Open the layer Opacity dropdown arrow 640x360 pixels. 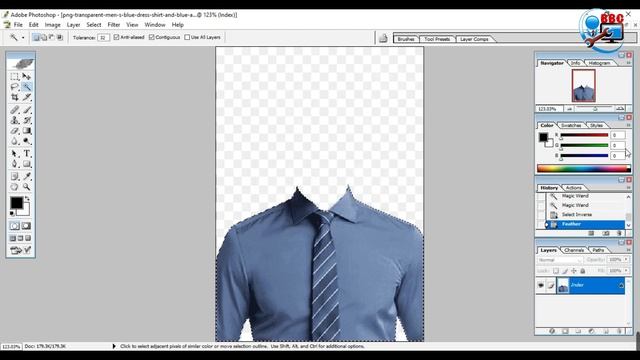point(626,260)
